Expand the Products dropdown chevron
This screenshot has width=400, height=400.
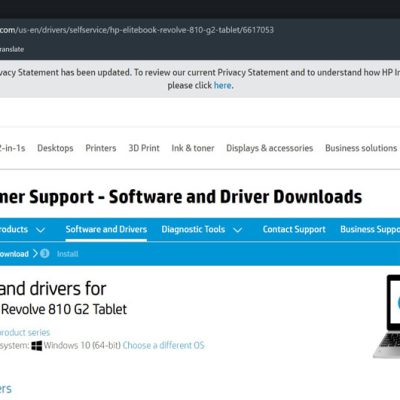tap(40, 230)
